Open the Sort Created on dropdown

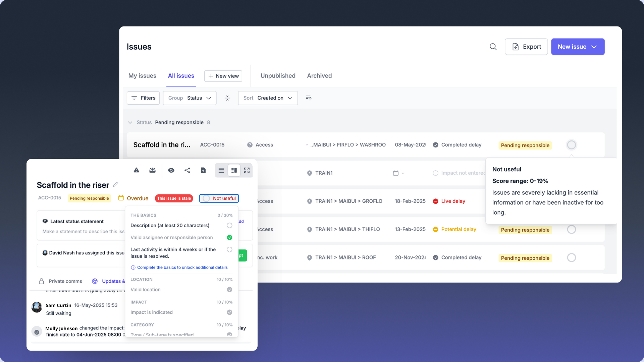point(268,98)
